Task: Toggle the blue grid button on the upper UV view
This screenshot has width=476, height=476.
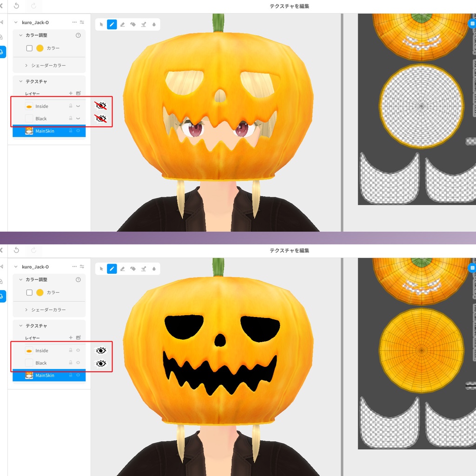Action: [x=472, y=23]
